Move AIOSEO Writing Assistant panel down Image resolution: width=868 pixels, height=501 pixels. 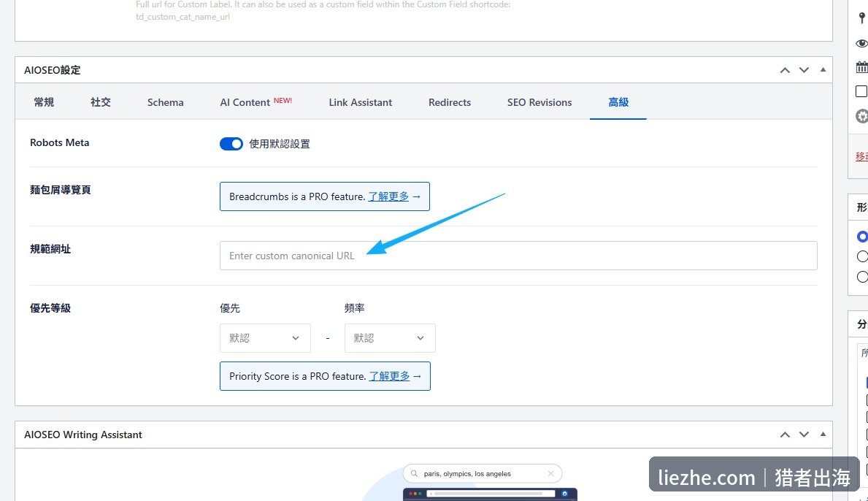coord(804,435)
